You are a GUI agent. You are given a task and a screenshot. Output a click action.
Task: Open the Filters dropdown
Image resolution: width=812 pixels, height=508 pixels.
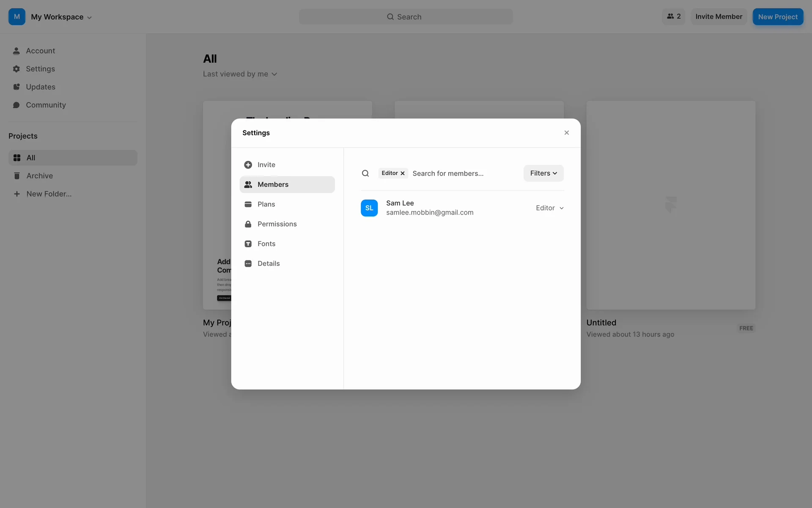543,173
